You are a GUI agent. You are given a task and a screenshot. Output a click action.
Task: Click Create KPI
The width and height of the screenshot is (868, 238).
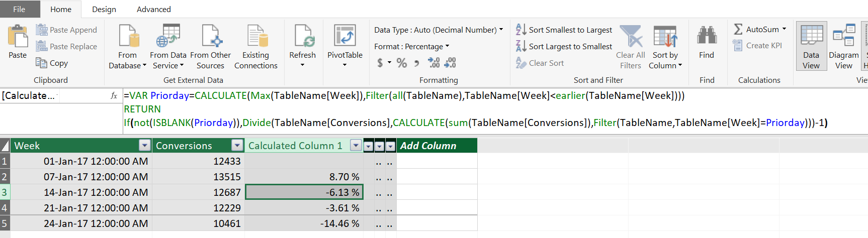tap(757, 46)
